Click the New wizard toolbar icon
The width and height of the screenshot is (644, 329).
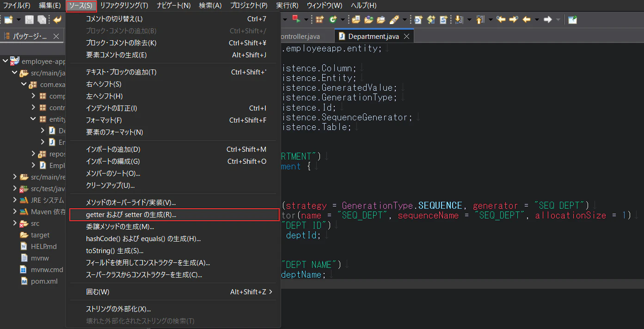pyautogui.click(x=8, y=19)
